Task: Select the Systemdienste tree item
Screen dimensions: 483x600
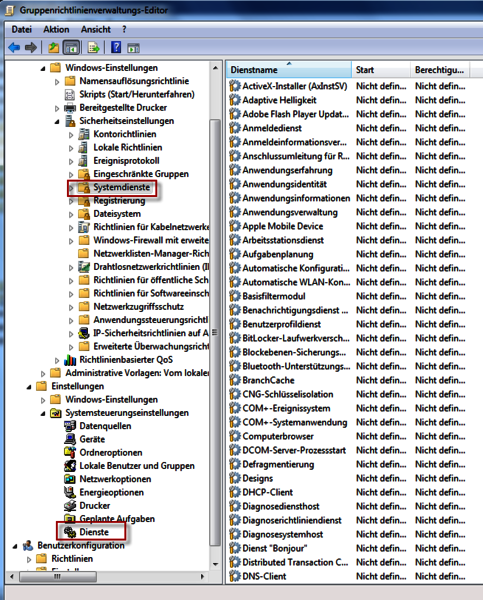Action: 122,187
